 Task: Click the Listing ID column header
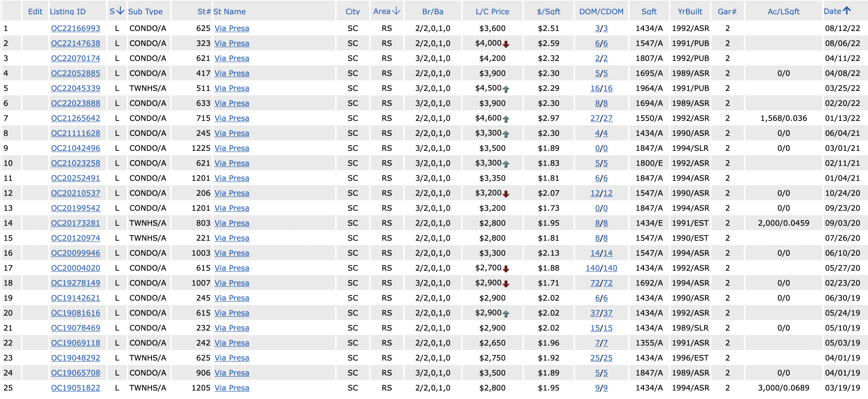point(68,12)
